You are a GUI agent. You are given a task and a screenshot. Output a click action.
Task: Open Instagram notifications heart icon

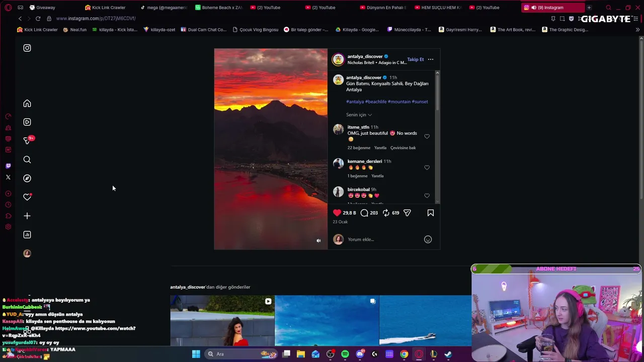pyautogui.click(x=27, y=197)
